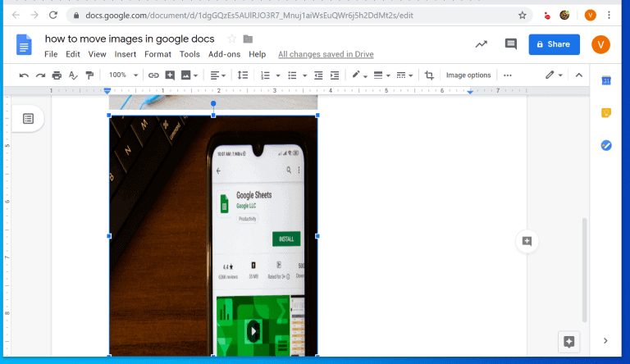
Task: Open the Add-ons menu
Action: [224, 54]
